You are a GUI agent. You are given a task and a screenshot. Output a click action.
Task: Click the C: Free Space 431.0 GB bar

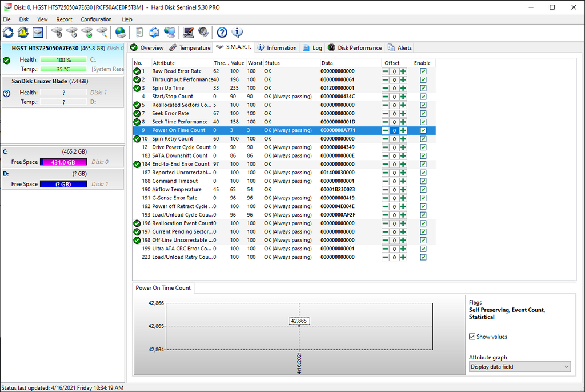point(63,162)
